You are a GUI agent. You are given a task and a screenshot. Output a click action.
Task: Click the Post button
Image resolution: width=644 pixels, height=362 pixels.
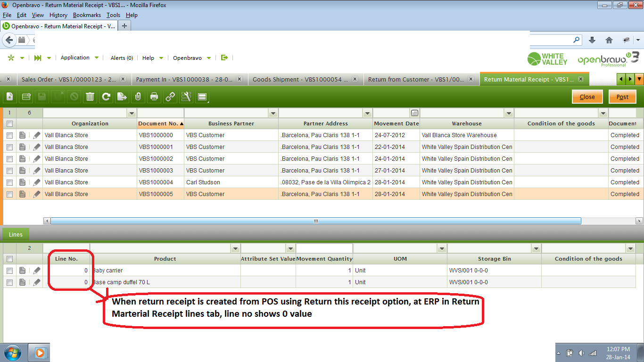[x=622, y=97]
